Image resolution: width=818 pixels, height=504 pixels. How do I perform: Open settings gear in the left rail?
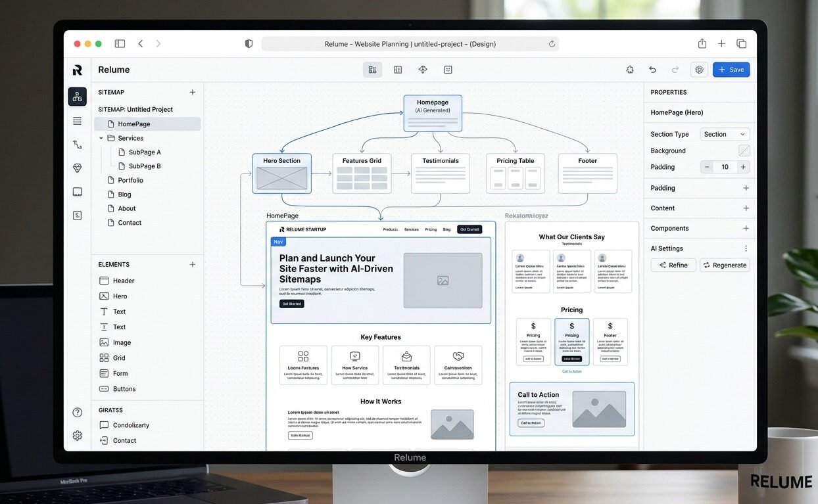tap(77, 436)
